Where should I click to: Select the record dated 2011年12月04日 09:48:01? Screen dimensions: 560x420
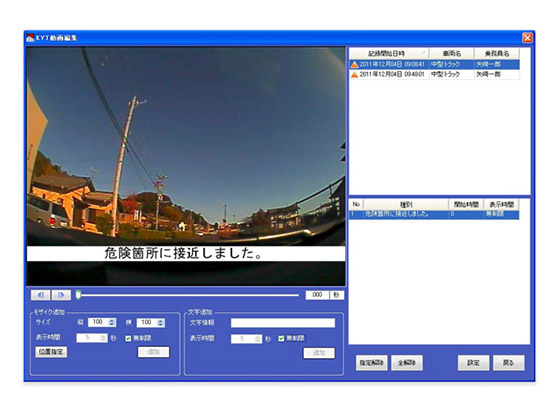click(x=434, y=74)
